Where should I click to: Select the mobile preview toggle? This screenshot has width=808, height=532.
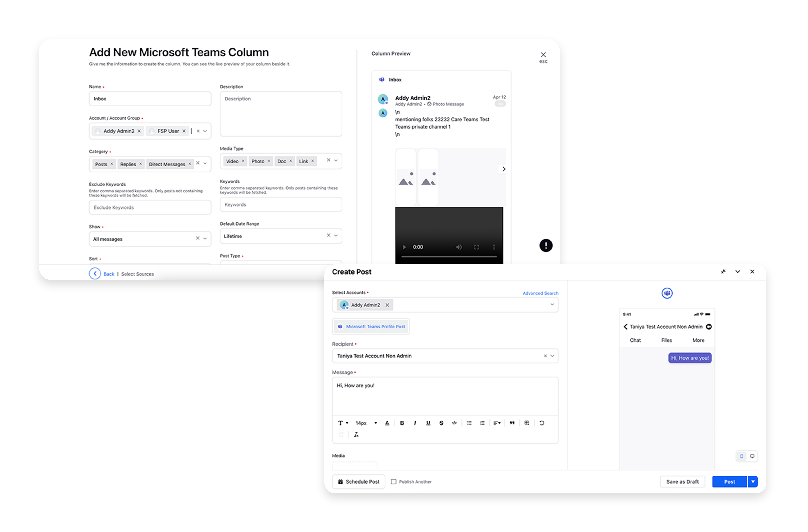click(741, 456)
